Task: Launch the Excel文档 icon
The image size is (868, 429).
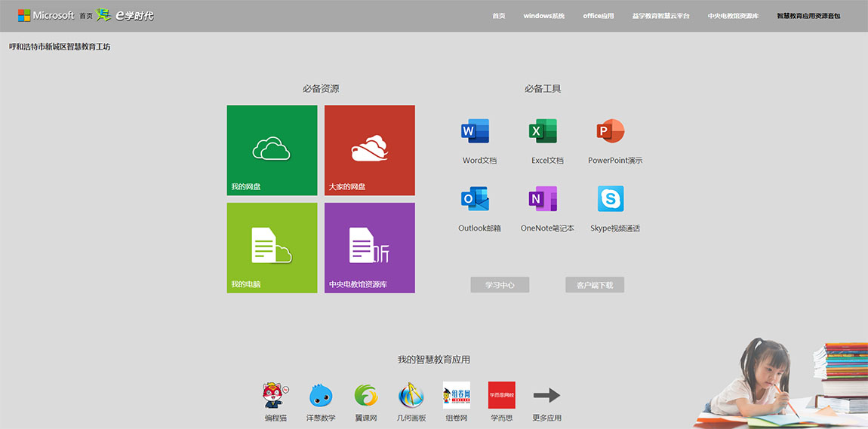Action: coord(543,132)
